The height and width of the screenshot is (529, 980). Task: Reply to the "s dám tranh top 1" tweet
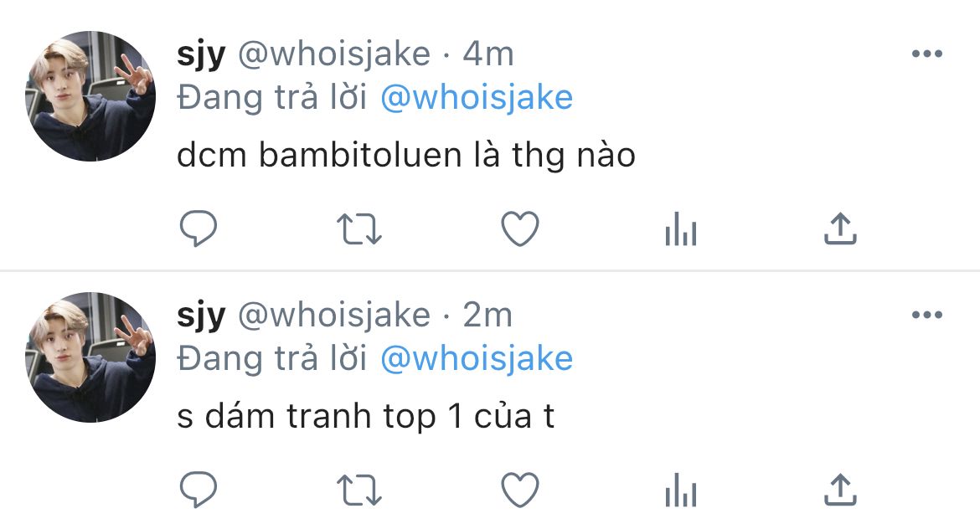click(199, 490)
